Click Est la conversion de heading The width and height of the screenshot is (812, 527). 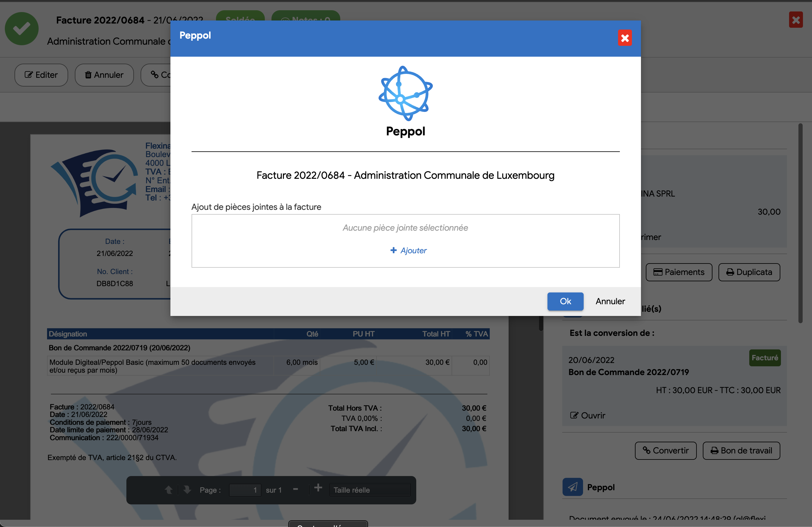click(612, 333)
